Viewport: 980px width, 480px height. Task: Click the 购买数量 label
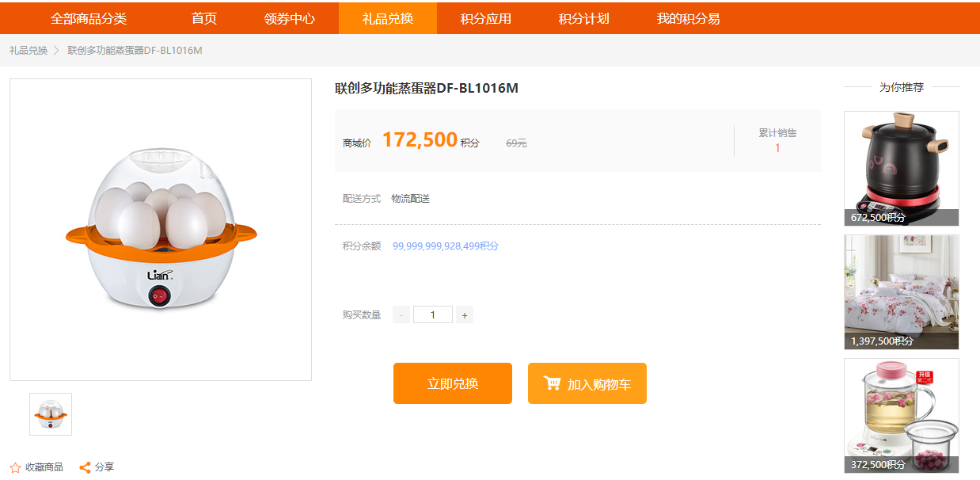pyautogui.click(x=362, y=315)
